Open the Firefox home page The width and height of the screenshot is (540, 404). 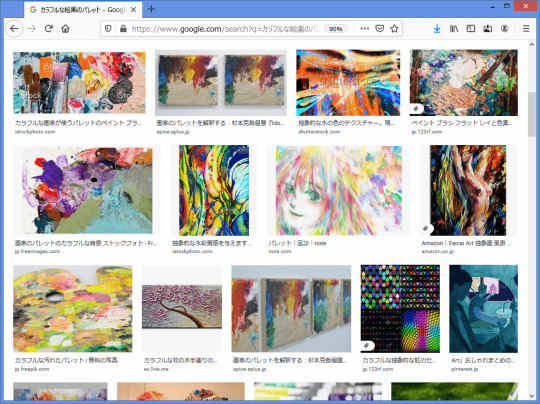click(65, 29)
